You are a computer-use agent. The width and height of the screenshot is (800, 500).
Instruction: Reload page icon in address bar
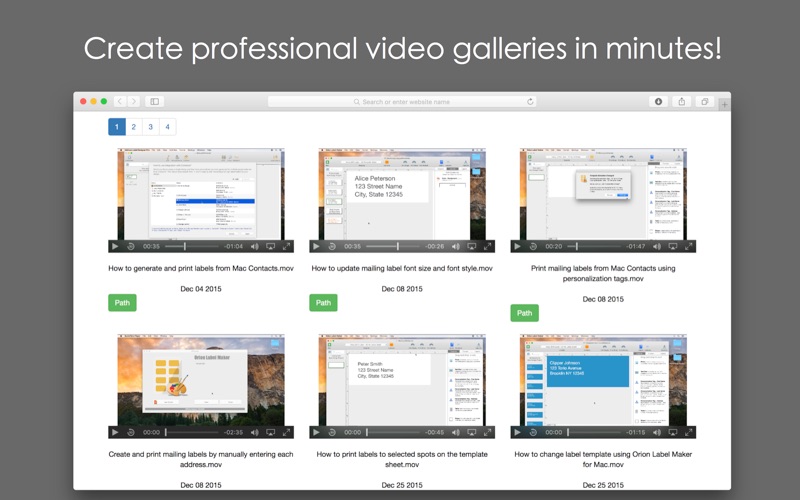click(x=530, y=102)
